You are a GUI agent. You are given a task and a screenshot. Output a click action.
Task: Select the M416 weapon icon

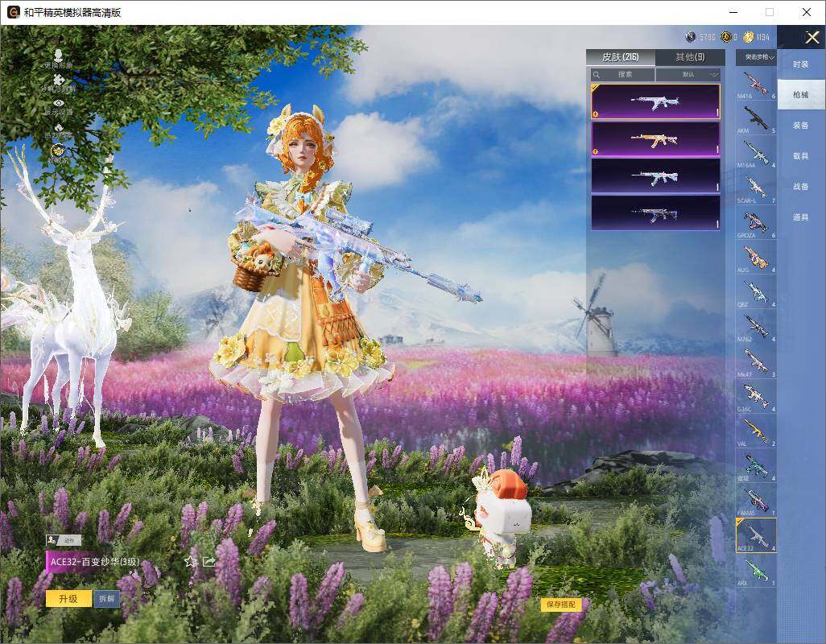click(756, 85)
